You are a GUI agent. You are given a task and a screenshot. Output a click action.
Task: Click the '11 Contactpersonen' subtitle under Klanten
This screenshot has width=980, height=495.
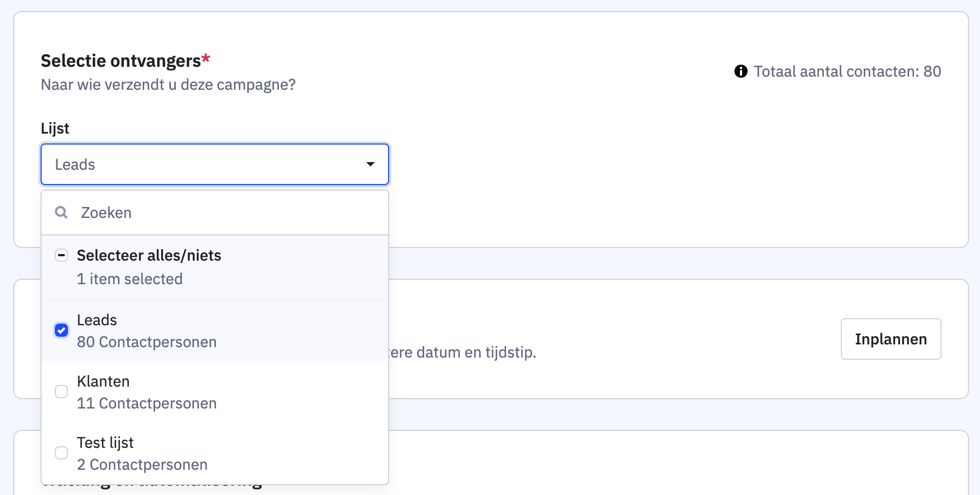pyautogui.click(x=147, y=404)
